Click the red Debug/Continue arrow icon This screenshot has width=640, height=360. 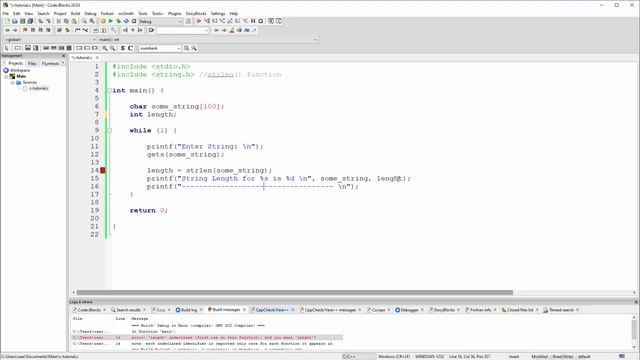[x=199, y=21]
